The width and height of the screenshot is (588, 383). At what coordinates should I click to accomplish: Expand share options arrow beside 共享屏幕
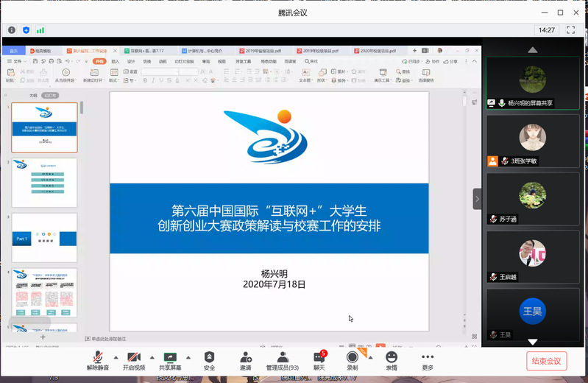tap(188, 357)
